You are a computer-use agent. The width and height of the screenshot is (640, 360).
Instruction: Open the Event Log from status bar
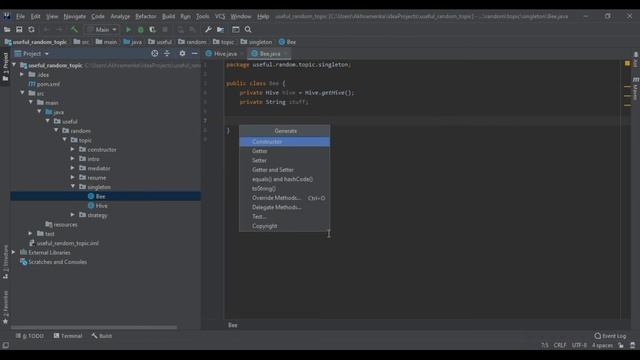(x=610, y=336)
